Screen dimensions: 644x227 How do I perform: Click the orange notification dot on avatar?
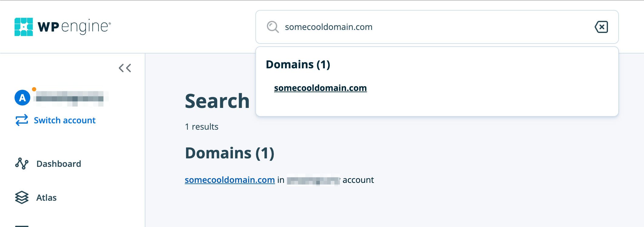(x=34, y=89)
